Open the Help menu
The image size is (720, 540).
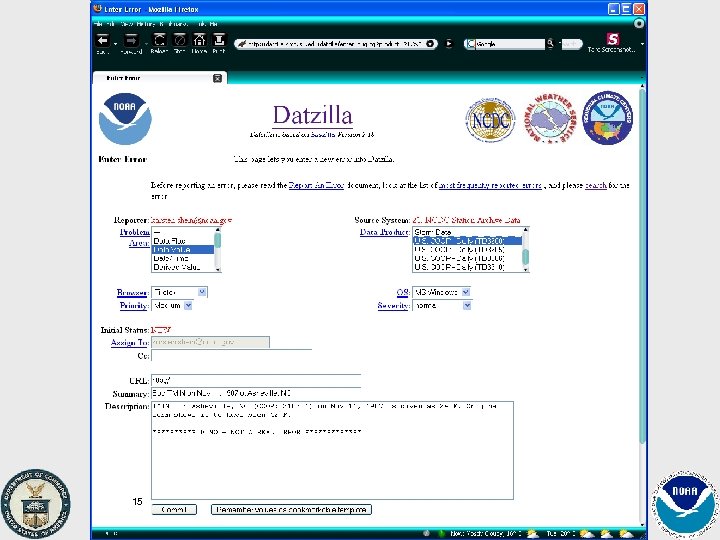coord(214,24)
